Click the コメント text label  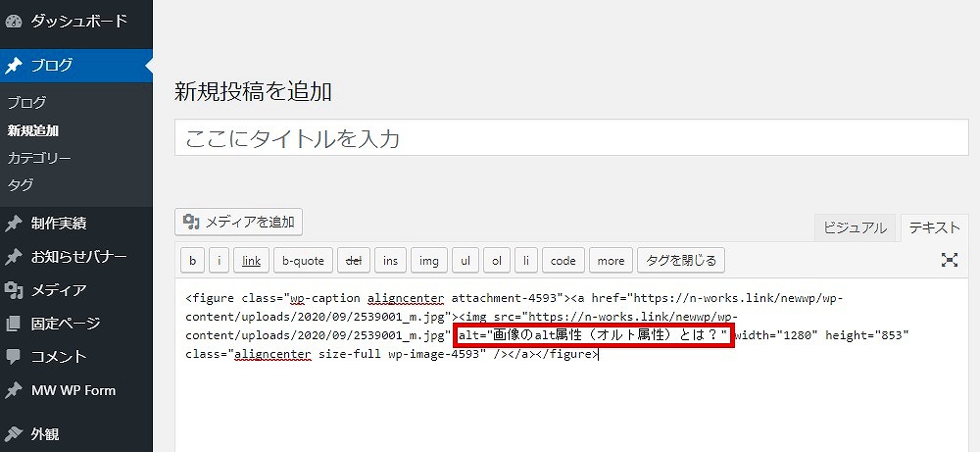(x=59, y=357)
